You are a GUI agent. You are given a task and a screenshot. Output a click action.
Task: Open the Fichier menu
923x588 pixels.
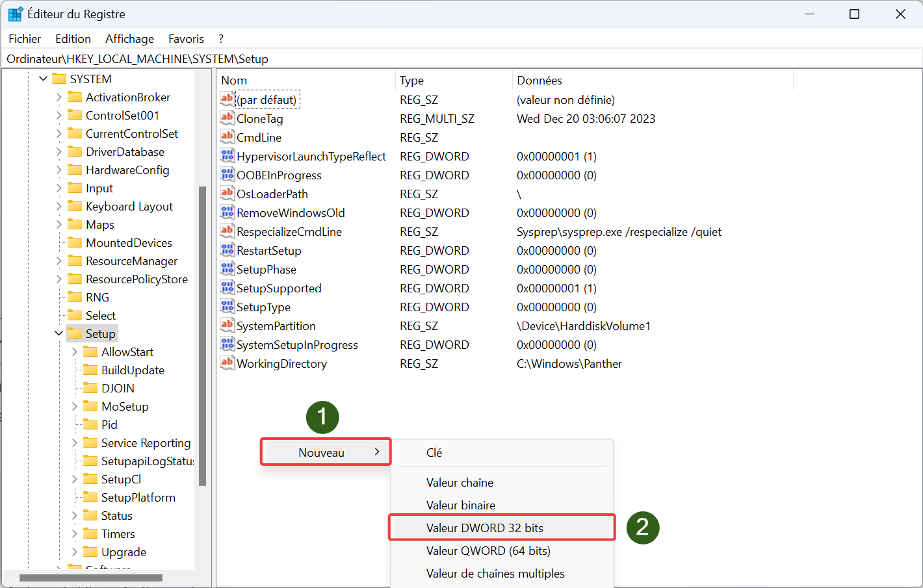(x=25, y=39)
